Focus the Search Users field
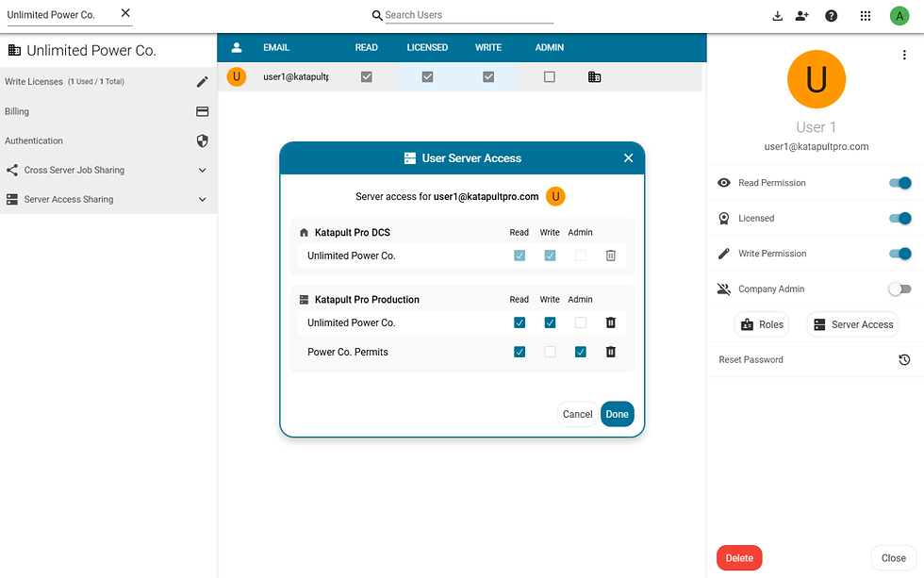Screen dimensions: 924x578 pyautogui.click(x=470, y=15)
